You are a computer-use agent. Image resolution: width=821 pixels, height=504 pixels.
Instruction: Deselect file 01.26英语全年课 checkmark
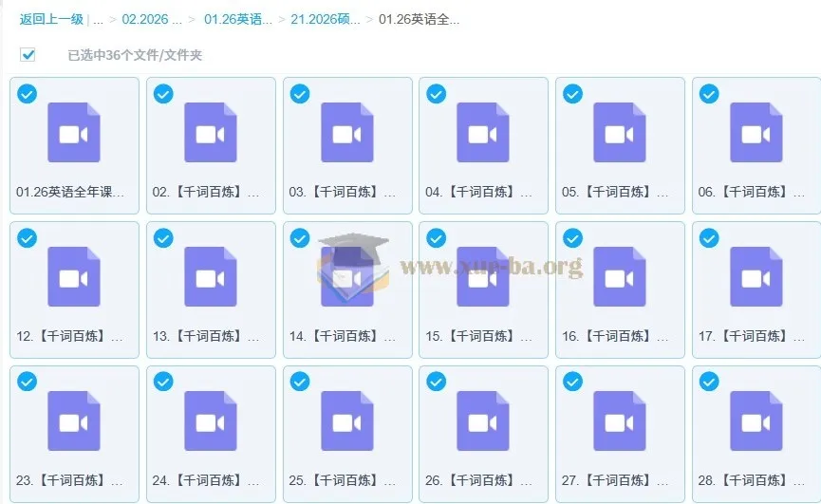27,94
